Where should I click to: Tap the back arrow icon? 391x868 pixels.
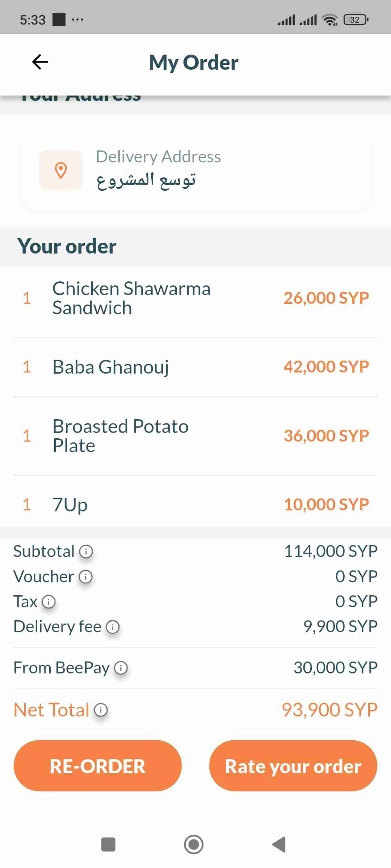(x=40, y=62)
